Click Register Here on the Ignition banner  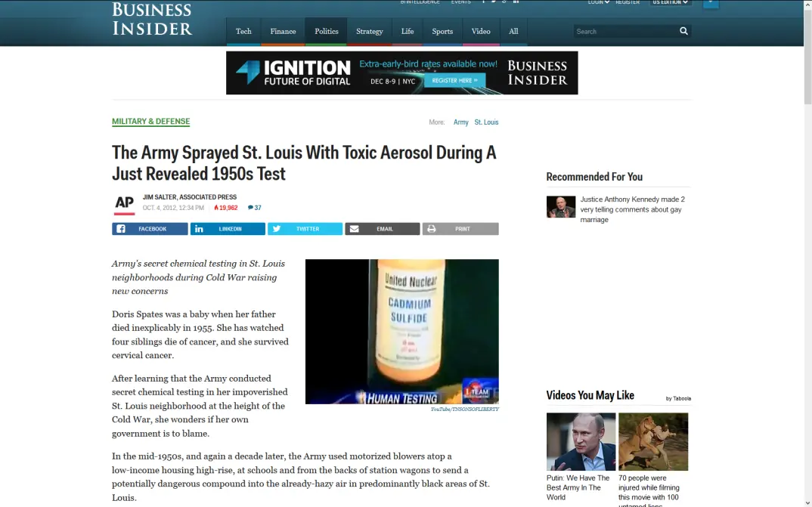pyautogui.click(x=454, y=80)
